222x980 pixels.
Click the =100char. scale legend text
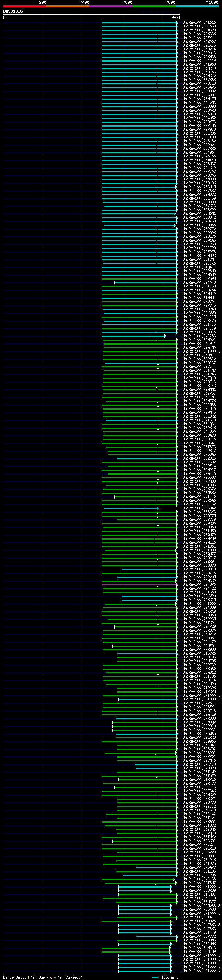tap(168, 977)
